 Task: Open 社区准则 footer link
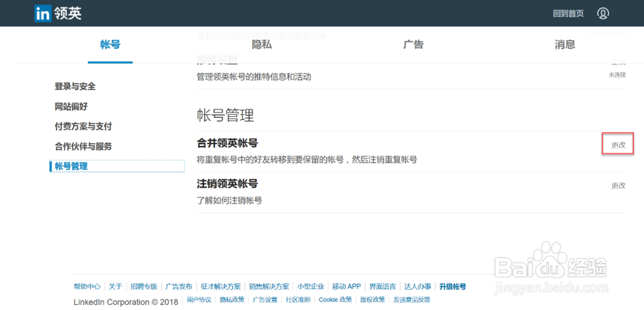(299, 300)
